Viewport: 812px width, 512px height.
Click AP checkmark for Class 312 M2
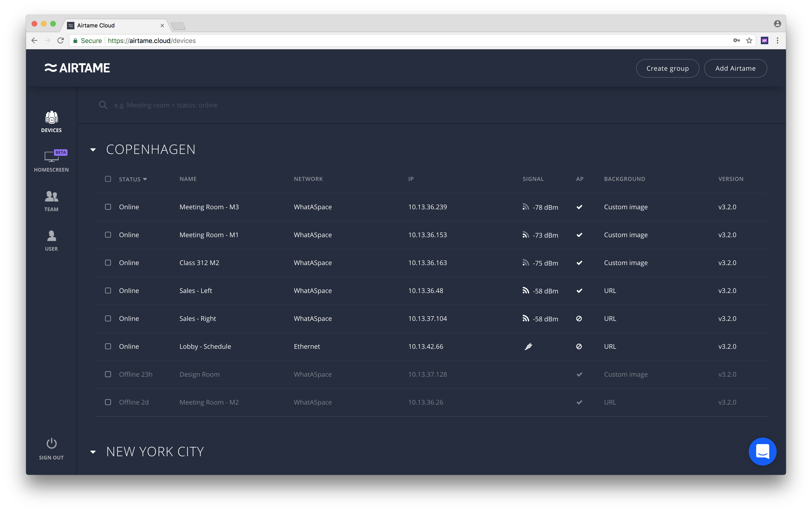[579, 263]
